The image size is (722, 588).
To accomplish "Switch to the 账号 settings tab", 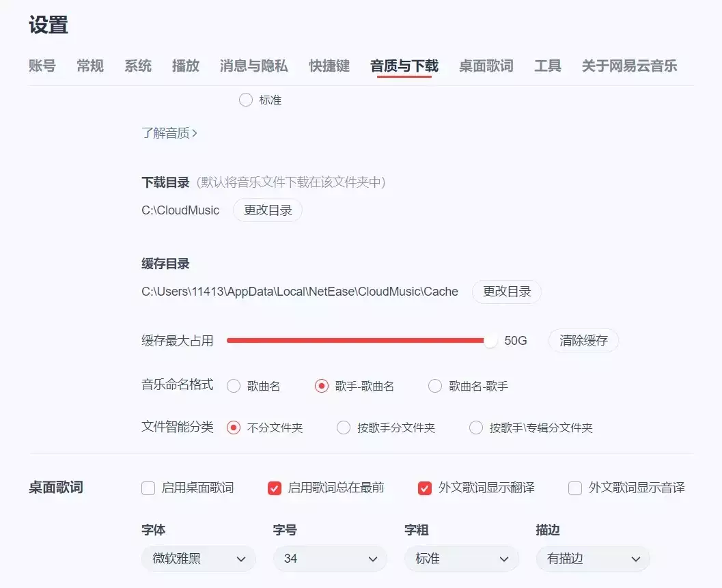I will coord(42,66).
